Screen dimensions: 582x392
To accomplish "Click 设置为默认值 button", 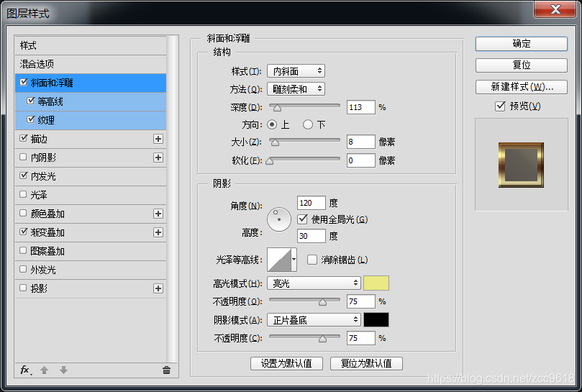I will click(x=286, y=363).
